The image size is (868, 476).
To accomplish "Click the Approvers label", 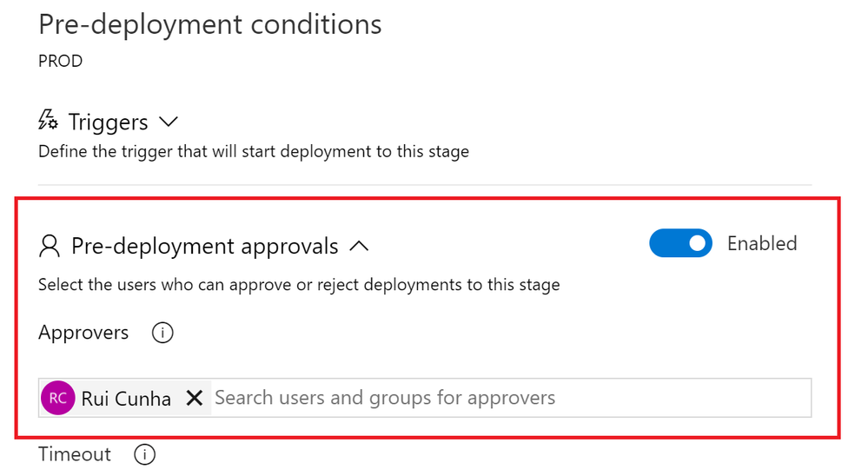I will coord(83,333).
